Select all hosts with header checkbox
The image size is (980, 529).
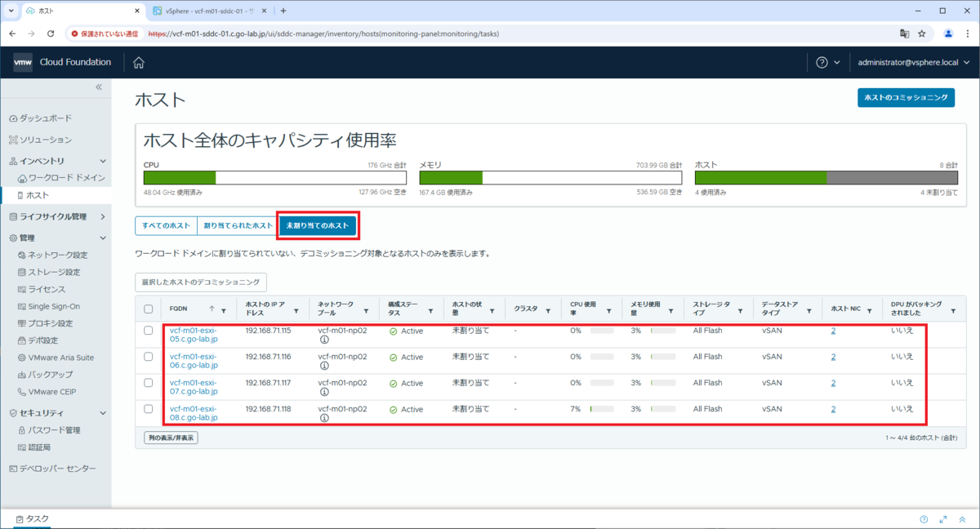148,309
